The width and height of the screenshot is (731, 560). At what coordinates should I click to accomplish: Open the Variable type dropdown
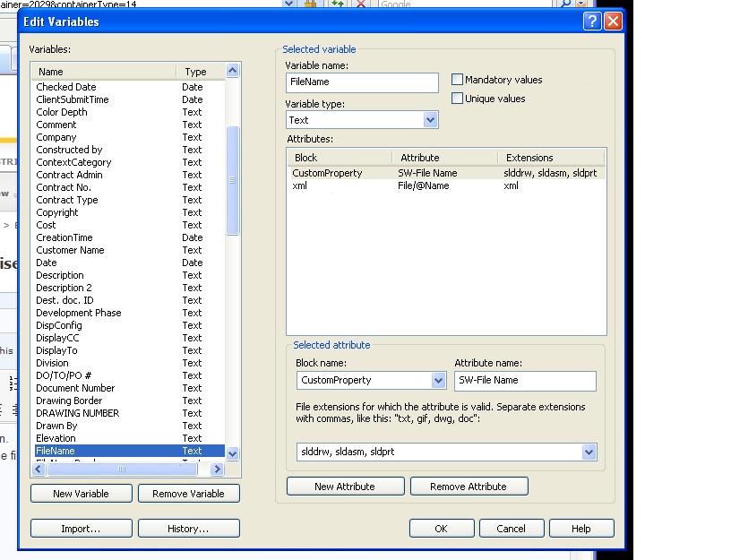coord(430,120)
